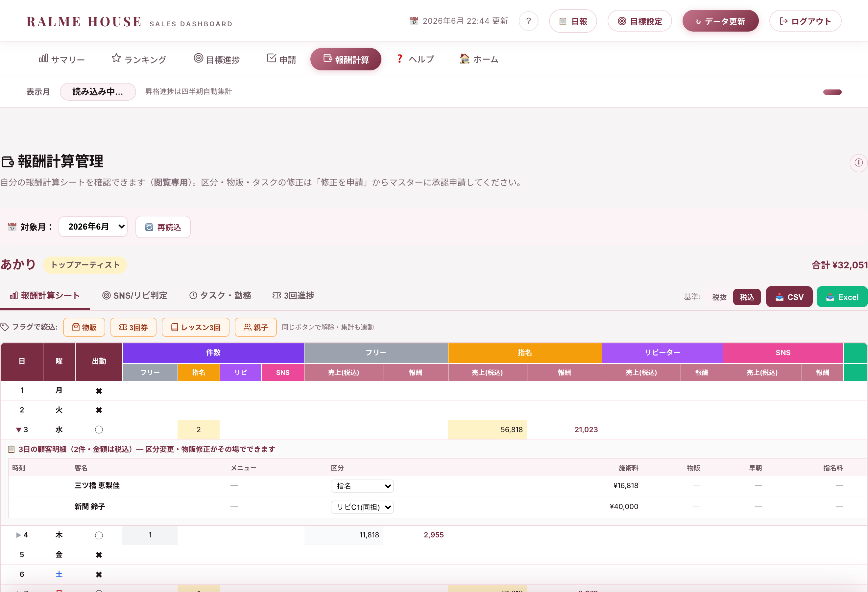The width and height of the screenshot is (868, 592).
Task: Open the ヘルプ navigation tab
Action: point(415,59)
